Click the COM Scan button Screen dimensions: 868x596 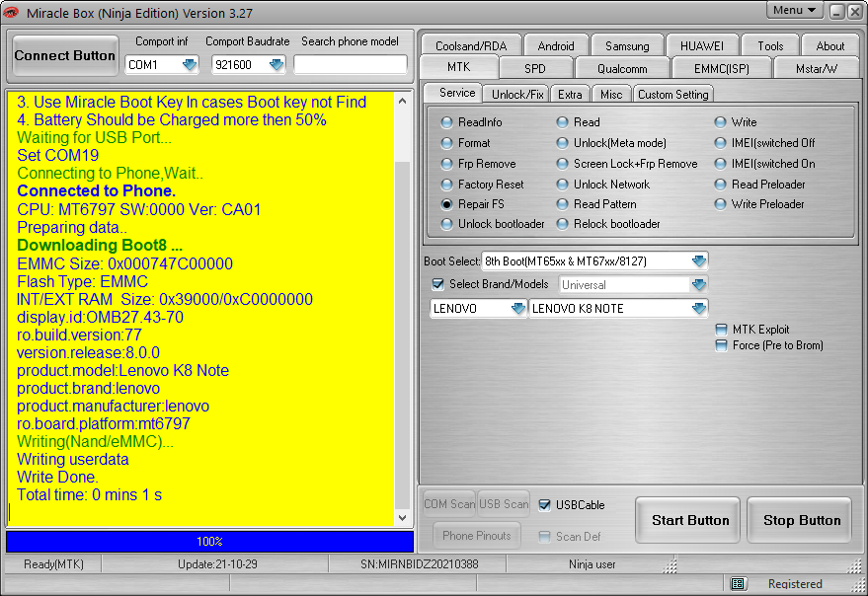(449, 504)
